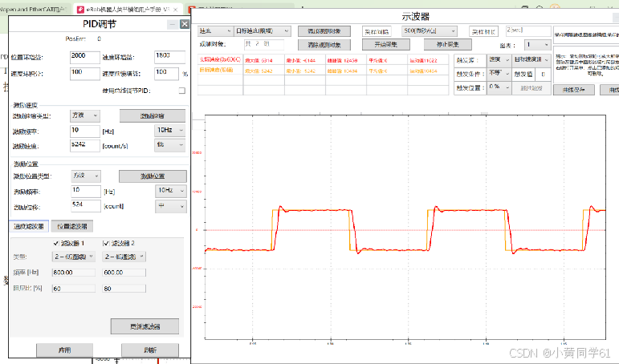Open position excitation 10Hz frequency dropdown
Viewport: 619px width, 364px height.
pos(171,191)
